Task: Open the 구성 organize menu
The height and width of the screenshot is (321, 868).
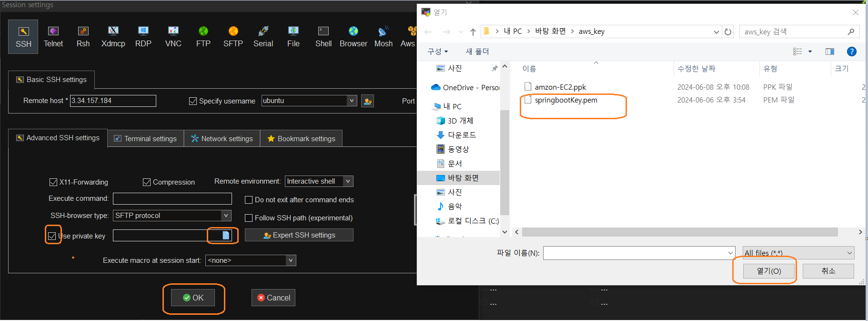Action: click(438, 52)
